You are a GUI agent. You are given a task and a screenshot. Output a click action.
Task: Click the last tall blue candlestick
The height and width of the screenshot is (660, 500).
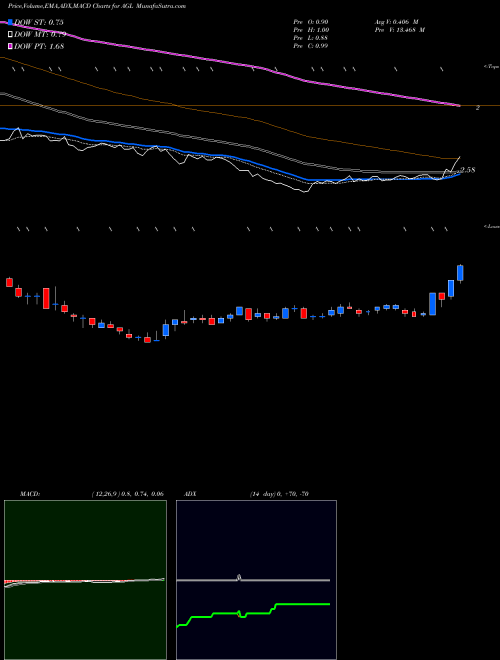coord(460,273)
